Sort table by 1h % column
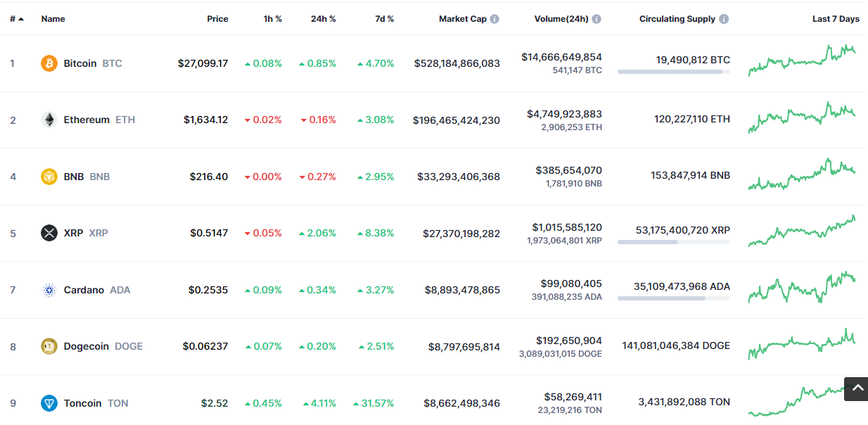This screenshot has width=868, height=425. pyautogui.click(x=273, y=19)
